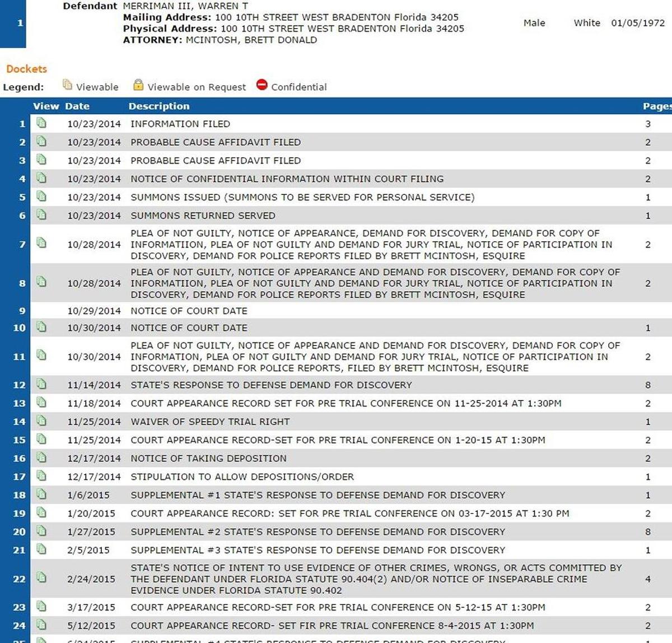Viewport: 672px width, 643px height.
Task: Open docket 22 notice of intent document
Action: click(41, 577)
